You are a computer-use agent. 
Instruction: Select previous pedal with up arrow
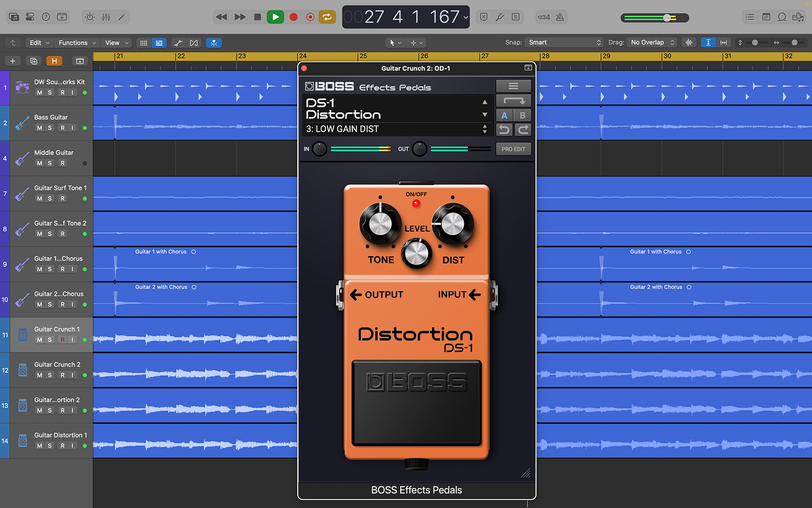click(485, 102)
